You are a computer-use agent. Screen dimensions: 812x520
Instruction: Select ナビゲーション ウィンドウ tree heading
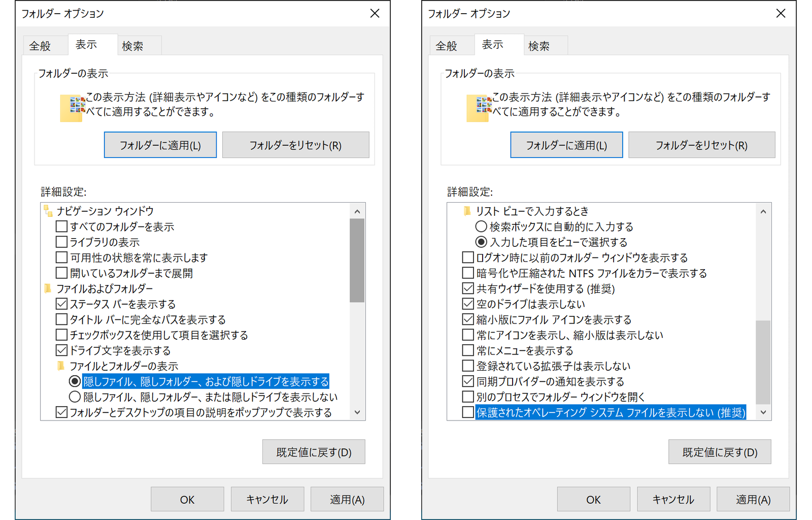click(105, 211)
